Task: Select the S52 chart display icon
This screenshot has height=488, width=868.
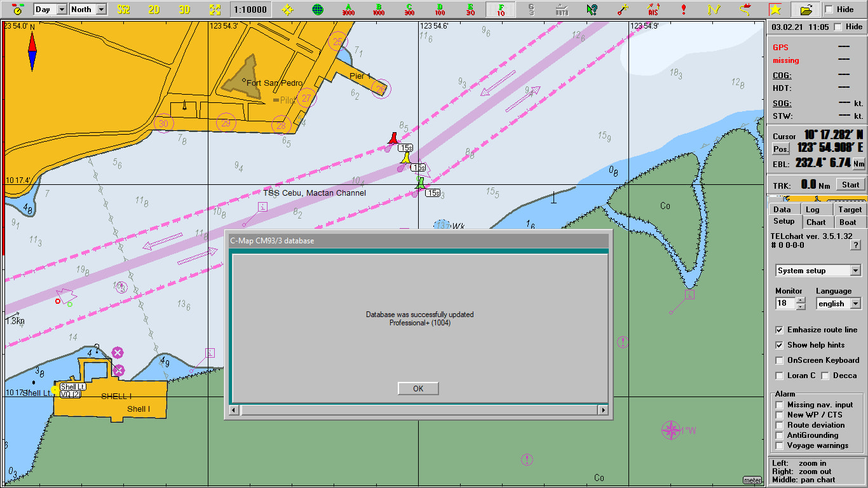Action: click(x=123, y=10)
